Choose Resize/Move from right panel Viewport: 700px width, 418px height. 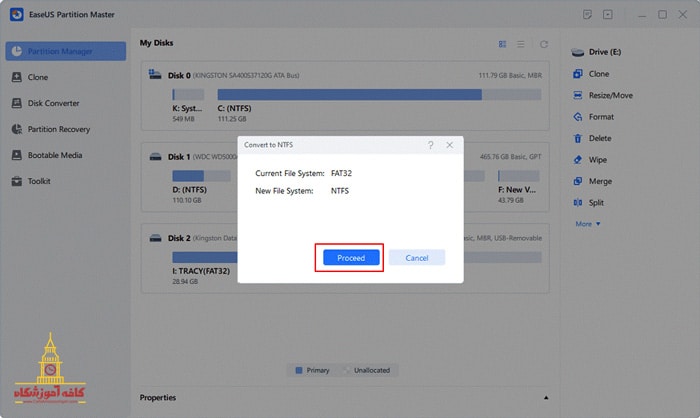pos(610,95)
